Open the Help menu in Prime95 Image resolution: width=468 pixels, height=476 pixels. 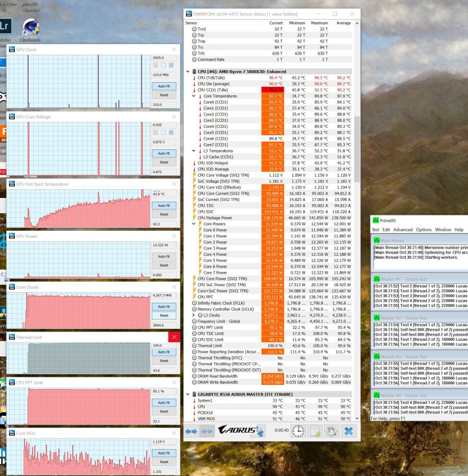pyautogui.click(x=459, y=230)
